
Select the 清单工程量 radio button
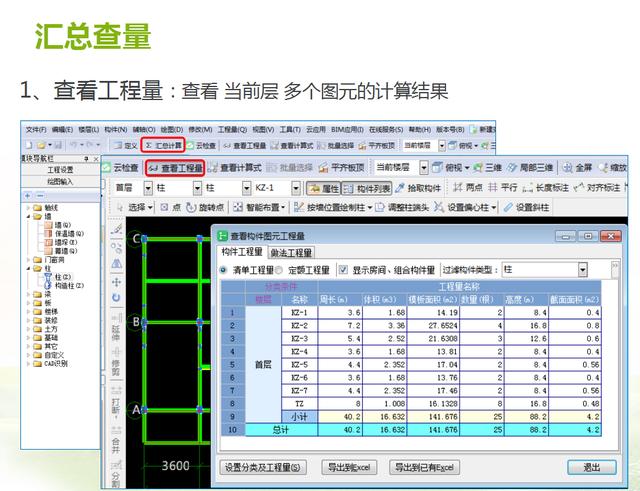(x=223, y=270)
